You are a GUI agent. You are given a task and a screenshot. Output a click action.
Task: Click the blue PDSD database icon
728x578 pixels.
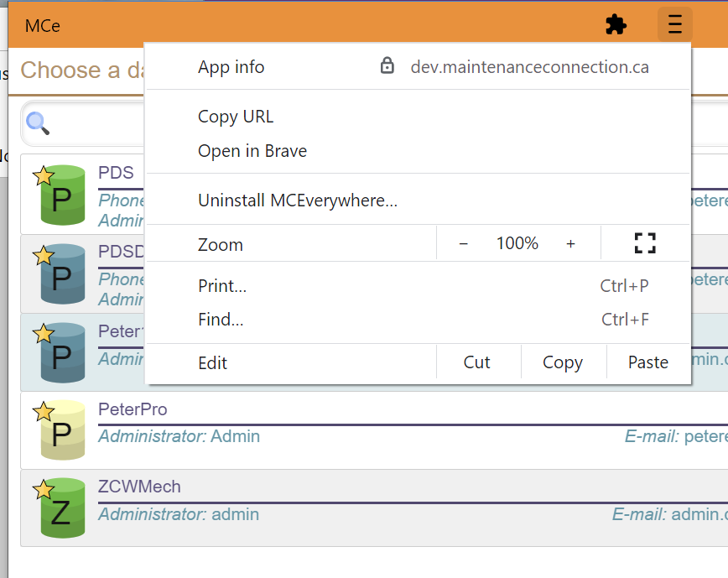click(x=63, y=274)
